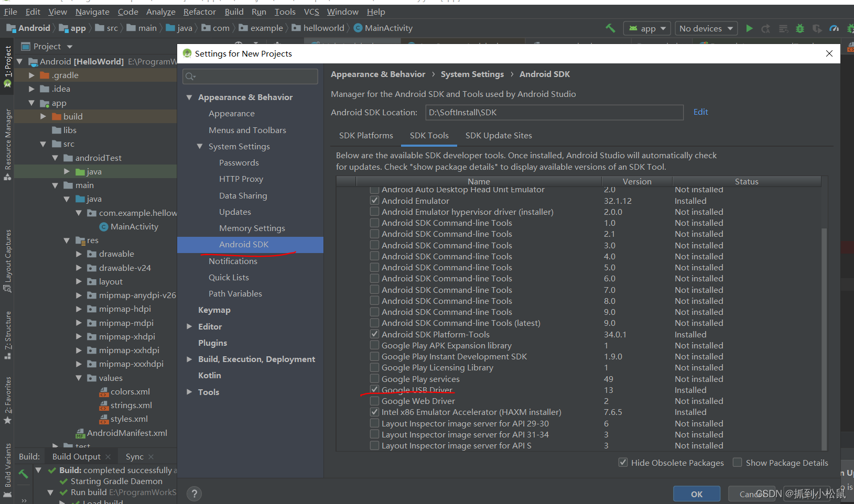Open the 2: Favorites side panel
The image size is (854, 504).
[7, 400]
